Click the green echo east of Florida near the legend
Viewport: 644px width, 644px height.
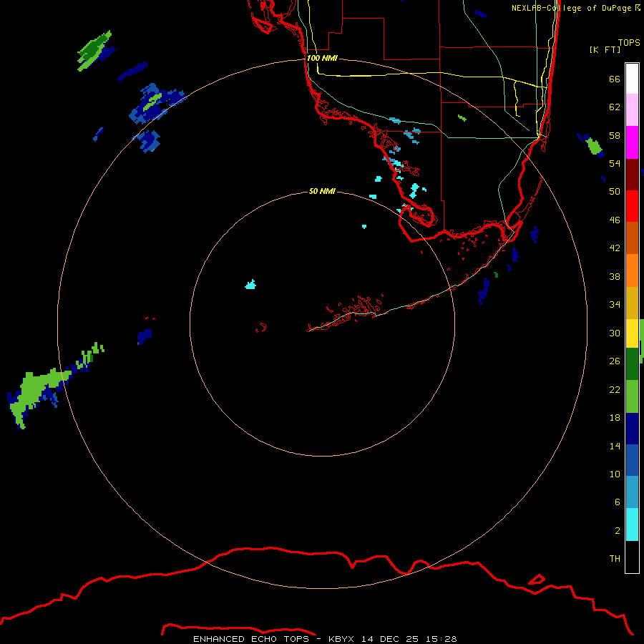(x=594, y=146)
